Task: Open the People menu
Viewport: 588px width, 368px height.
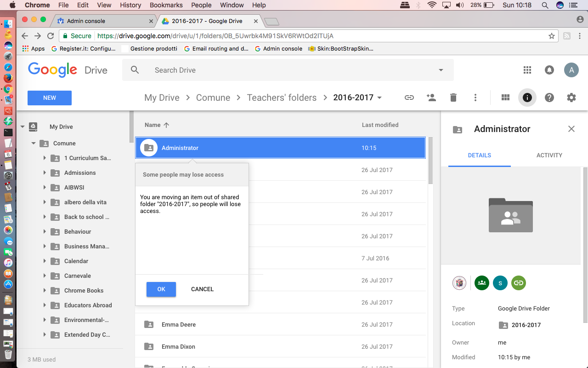Action: [x=201, y=5]
